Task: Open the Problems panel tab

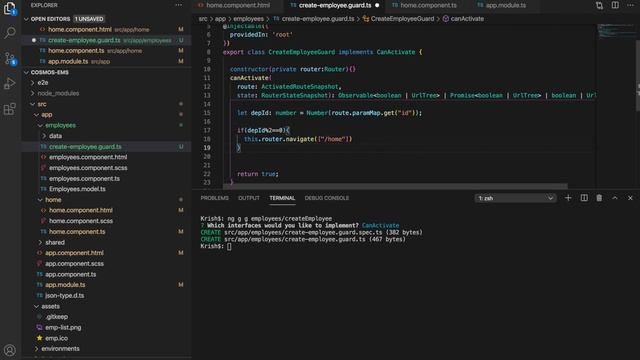Action: pyautogui.click(x=214, y=198)
